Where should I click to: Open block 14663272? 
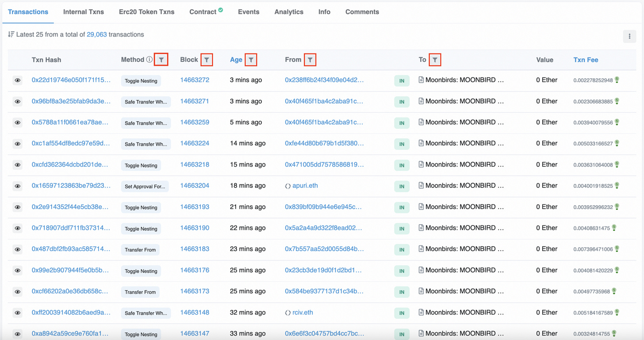pyautogui.click(x=195, y=80)
